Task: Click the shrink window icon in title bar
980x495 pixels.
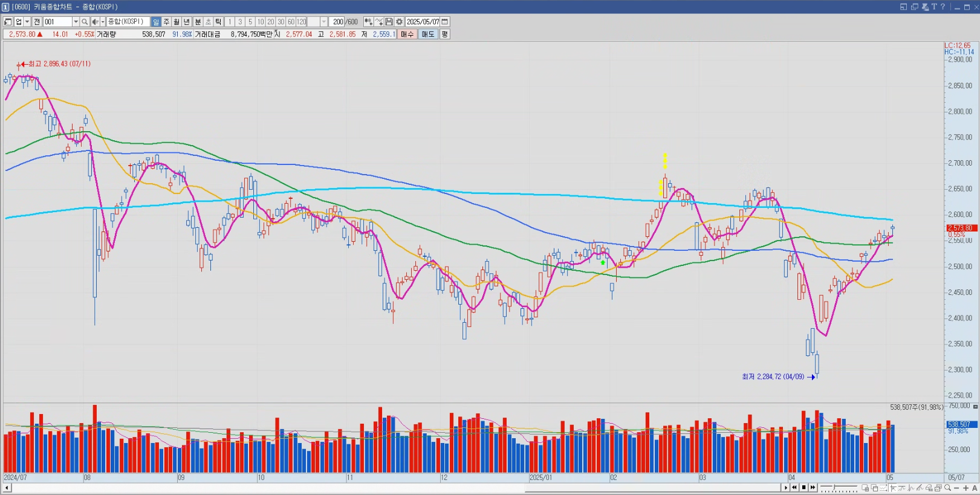Action: [x=903, y=7]
